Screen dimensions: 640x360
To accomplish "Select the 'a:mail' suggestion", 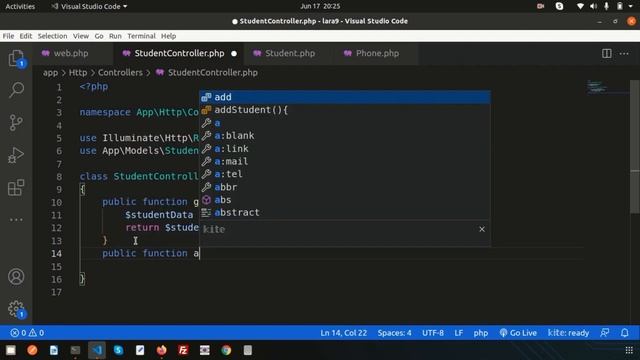I will click(x=345, y=161).
